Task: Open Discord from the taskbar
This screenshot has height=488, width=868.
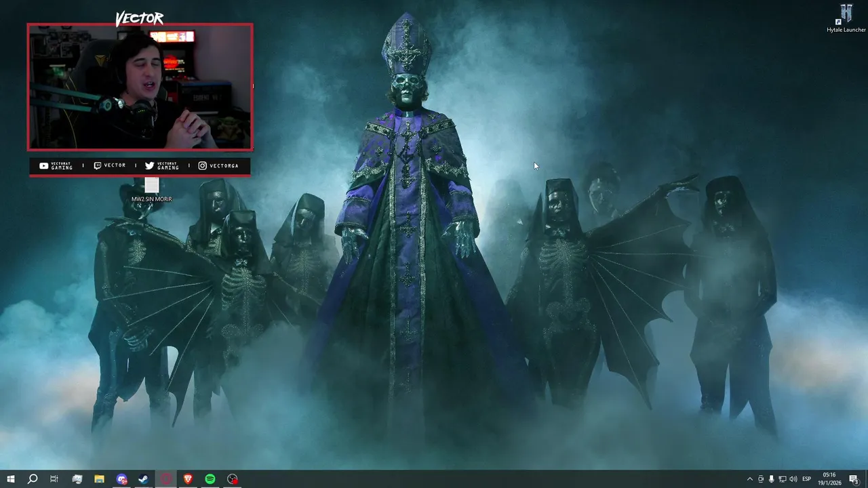Action: 121,479
